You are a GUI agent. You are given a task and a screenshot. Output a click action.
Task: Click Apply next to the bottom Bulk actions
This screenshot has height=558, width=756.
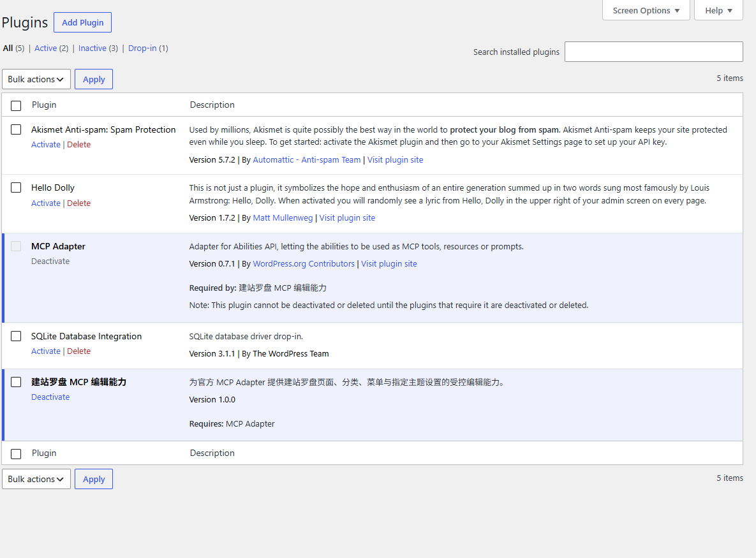[x=94, y=479]
